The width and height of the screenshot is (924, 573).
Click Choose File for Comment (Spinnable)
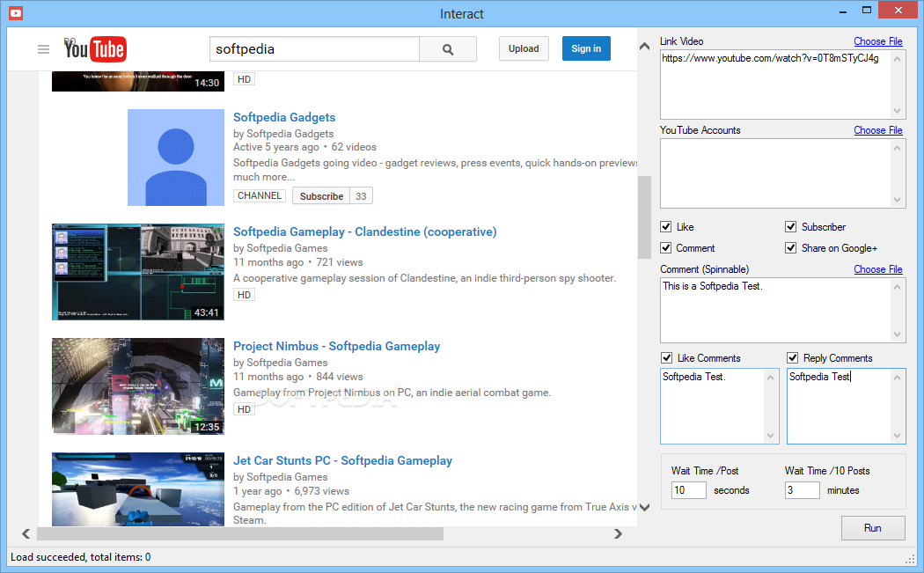tap(878, 269)
